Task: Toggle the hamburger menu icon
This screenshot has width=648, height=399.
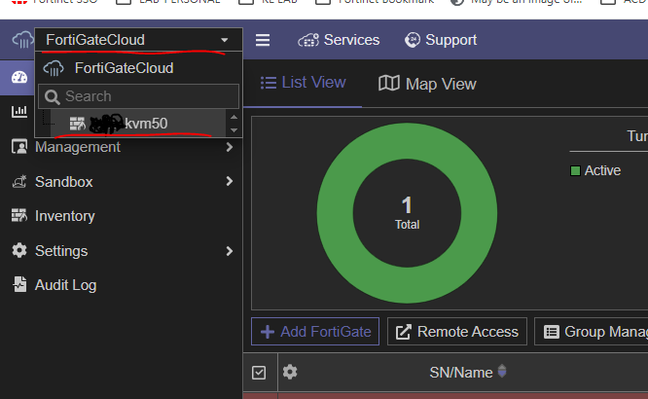Action: tap(262, 40)
